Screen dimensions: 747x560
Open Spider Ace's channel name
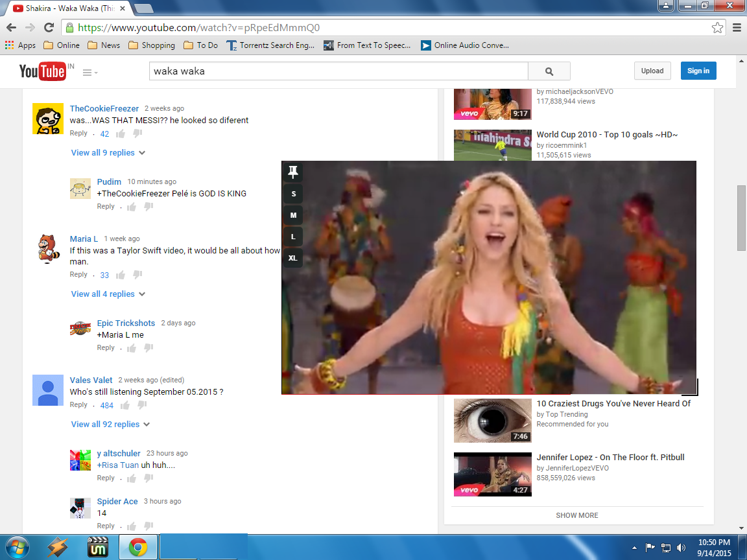117,502
